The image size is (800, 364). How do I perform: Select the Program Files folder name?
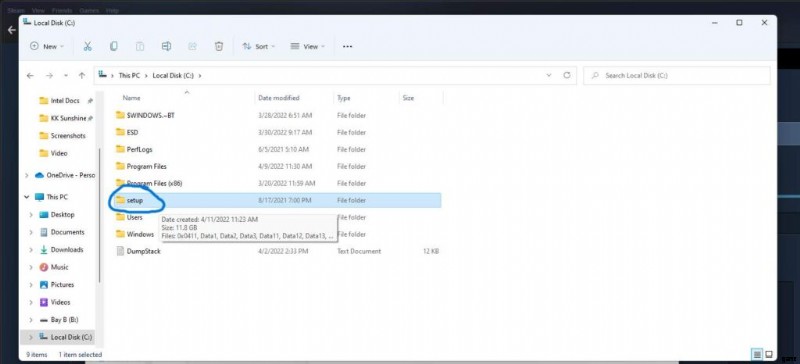[x=146, y=166]
